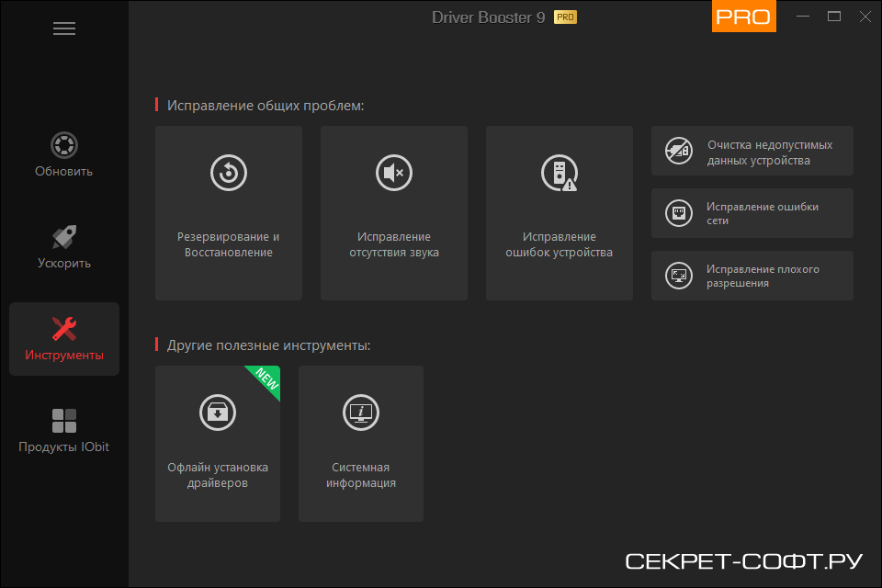The image size is (882, 588).
Task: Click the network error fix icon
Action: tap(679, 213)
